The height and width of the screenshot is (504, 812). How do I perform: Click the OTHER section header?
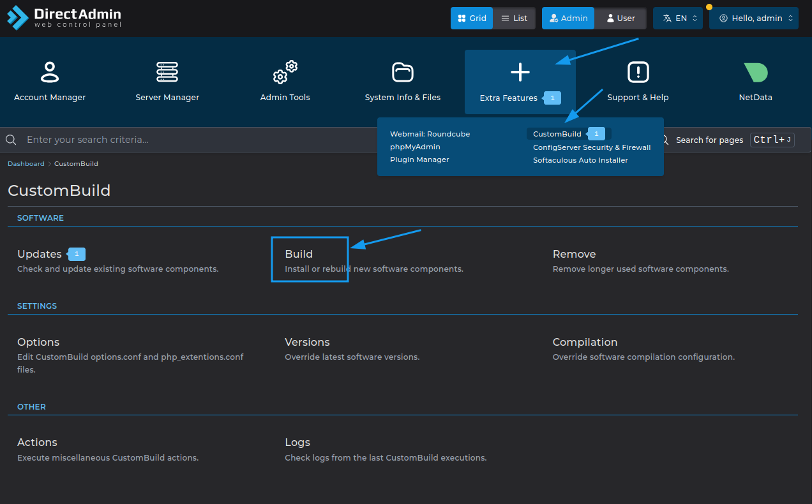pyautogui.click(x=31, y=407)
